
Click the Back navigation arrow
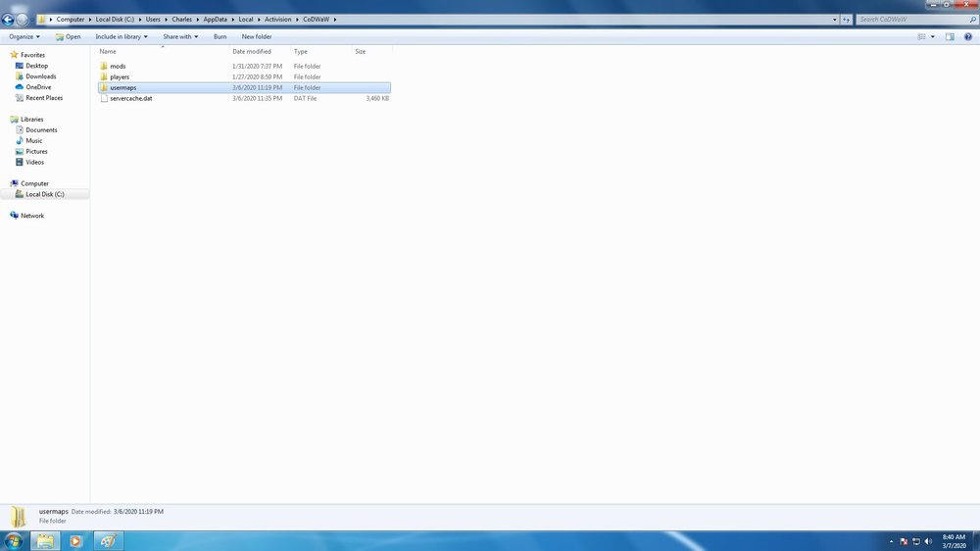(8, 20)
